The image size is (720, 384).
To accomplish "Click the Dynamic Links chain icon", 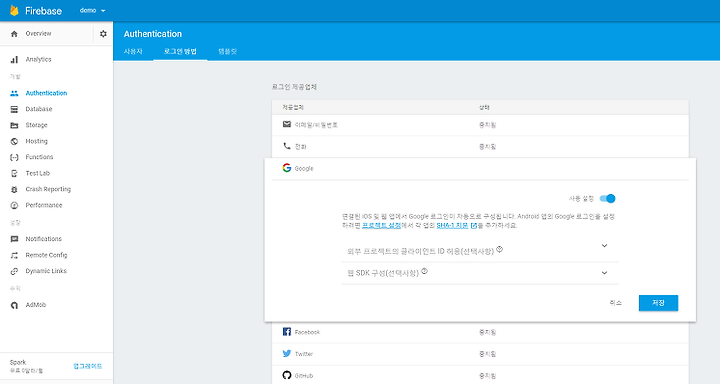I will (14, 271).
